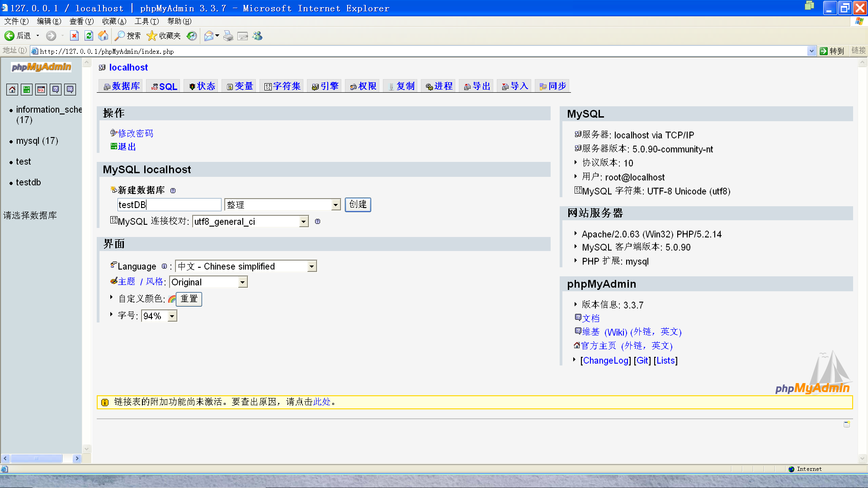The image size is (868, 488).
Task: Reset custom colors with 重置 button
Action: click(x=189, y=299)
